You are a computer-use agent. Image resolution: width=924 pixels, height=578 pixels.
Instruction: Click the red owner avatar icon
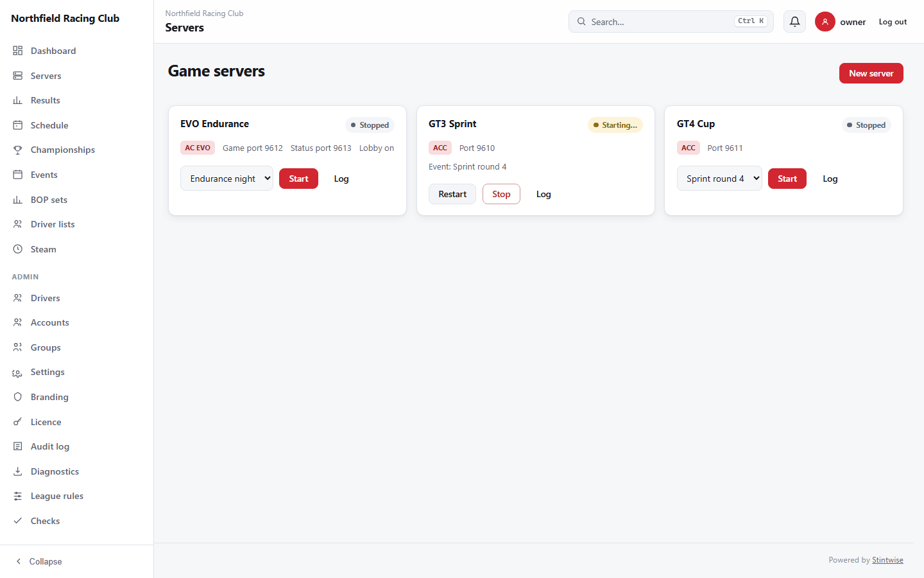point(825,22)
